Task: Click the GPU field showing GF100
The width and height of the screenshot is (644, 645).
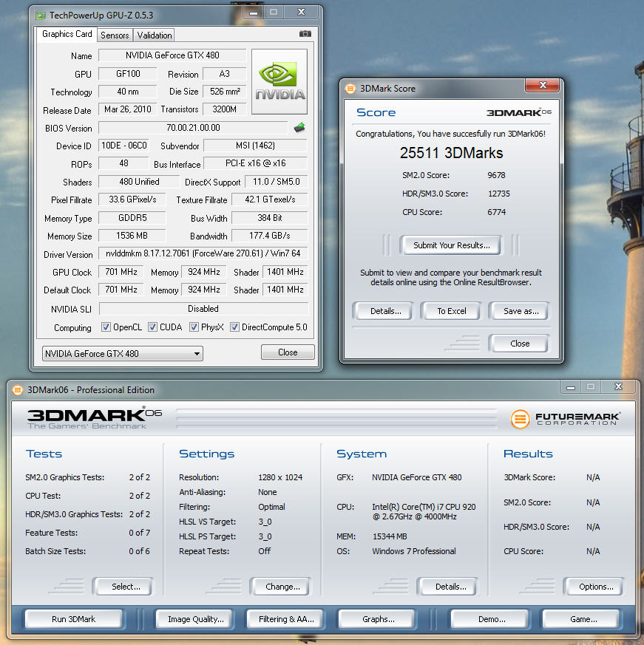Action: [x=128, y=74]
